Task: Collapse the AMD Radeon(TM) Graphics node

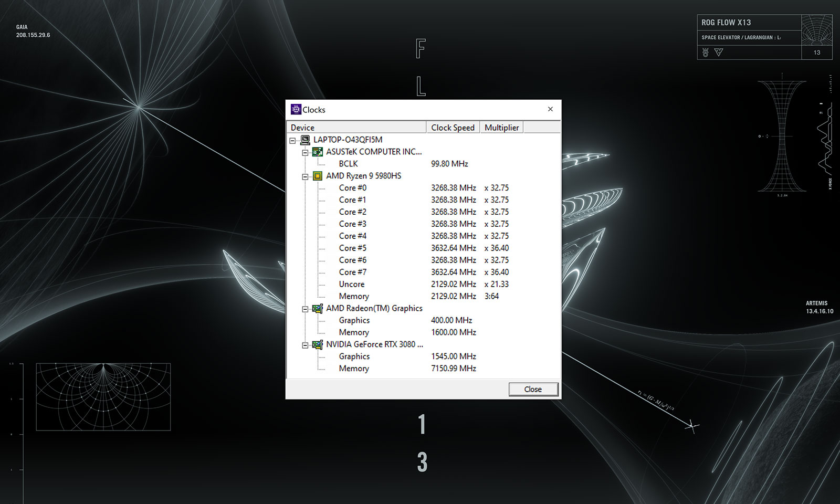Action: [x=305, y=310]
